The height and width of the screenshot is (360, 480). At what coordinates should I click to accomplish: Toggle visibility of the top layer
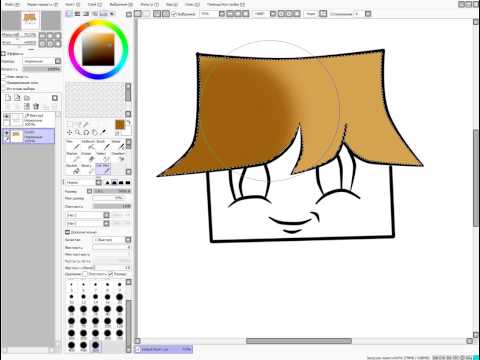6,116
